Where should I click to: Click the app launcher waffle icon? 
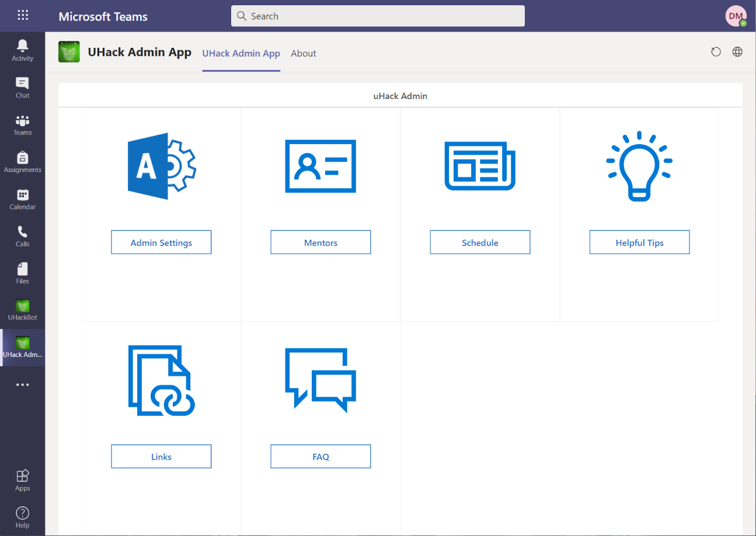tap(23, 16)
